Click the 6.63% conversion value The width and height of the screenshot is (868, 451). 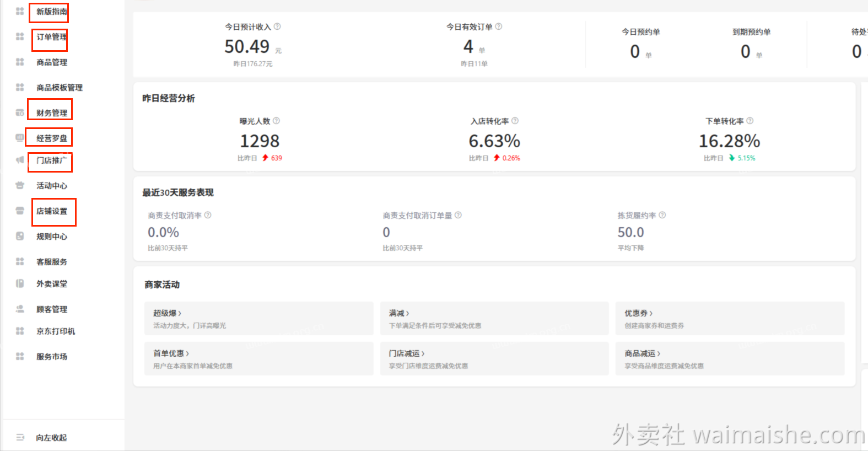(494, 141)
